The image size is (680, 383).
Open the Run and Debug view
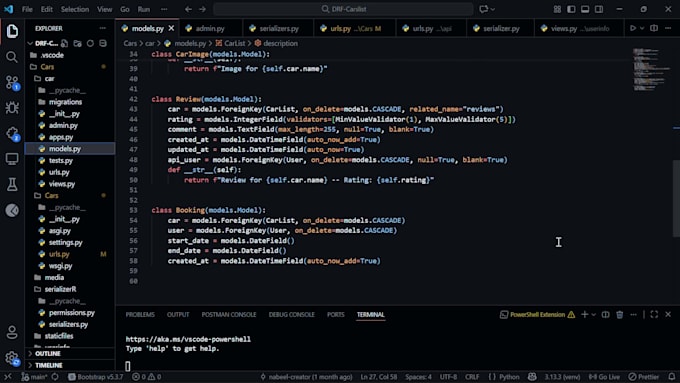(x=12, y=108)
